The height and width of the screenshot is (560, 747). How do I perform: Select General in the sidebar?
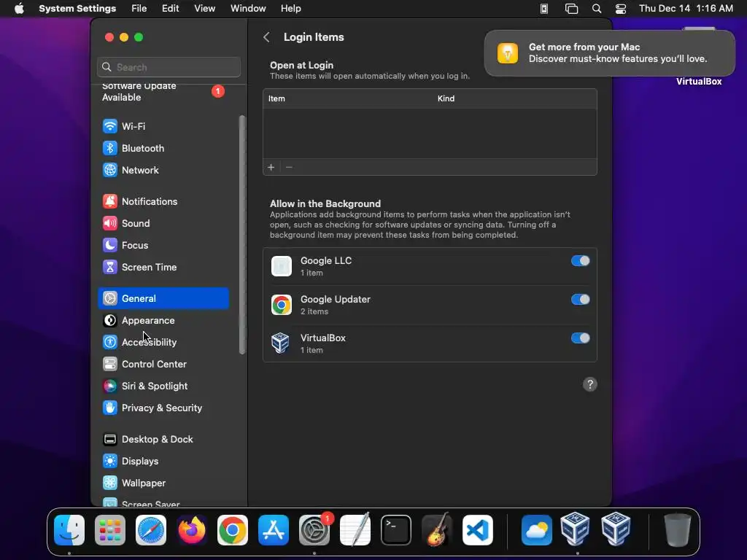(x=163, y=298)
